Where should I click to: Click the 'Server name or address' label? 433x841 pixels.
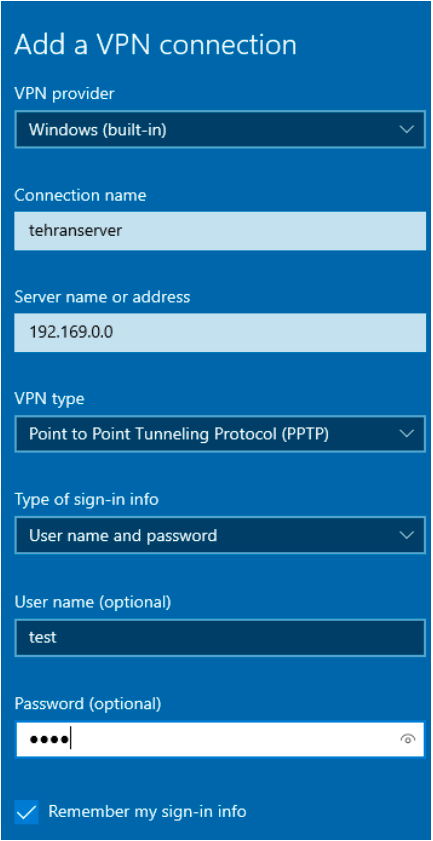pyautogui.click(x=102, y=297)
